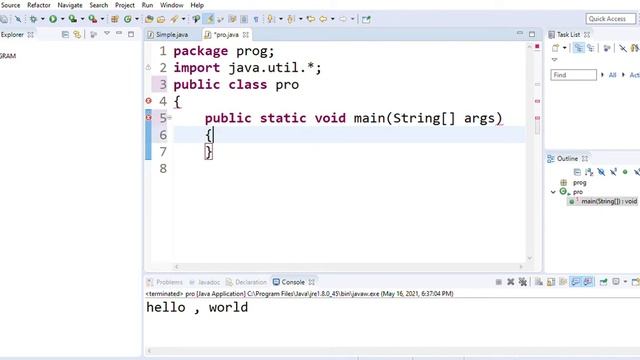Screen dimensions: 640x360
Task: Click the Run (green play) toolbar button
Action: pos(53,19)
